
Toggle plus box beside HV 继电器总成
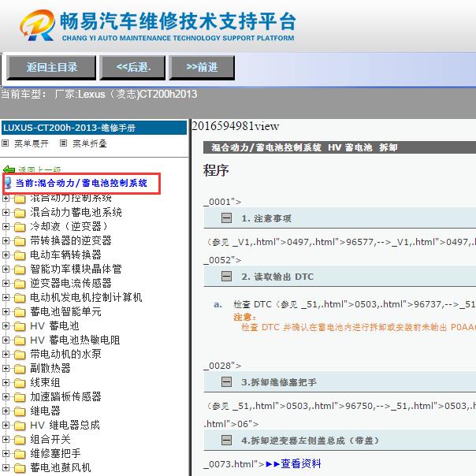(x=6, y=425)
